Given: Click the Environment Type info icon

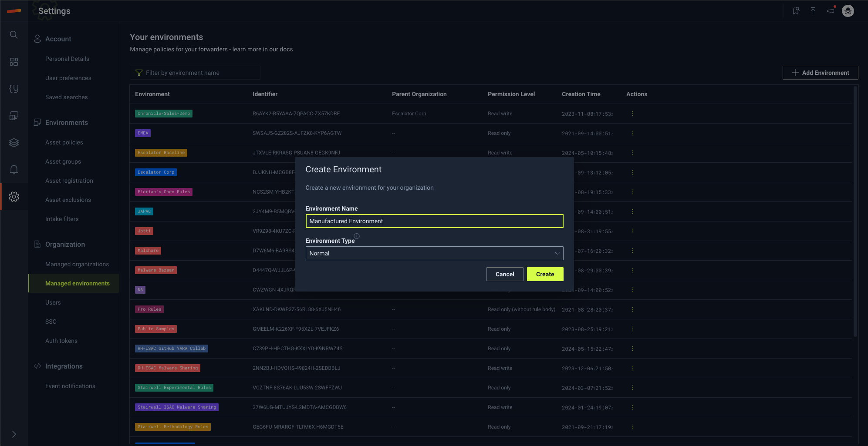Looking at the screenshot, I should [357, 236].
